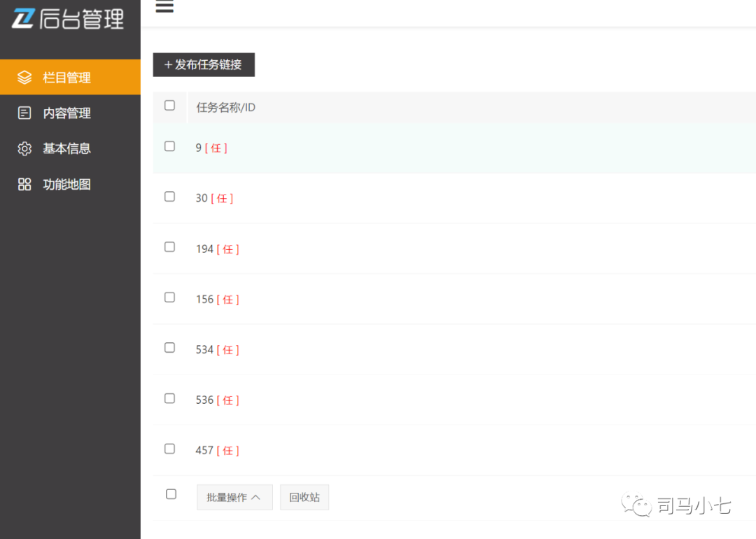Open the 回收站 recycle bin
Viewport: 756px width, 539px height.
point(304,497)
